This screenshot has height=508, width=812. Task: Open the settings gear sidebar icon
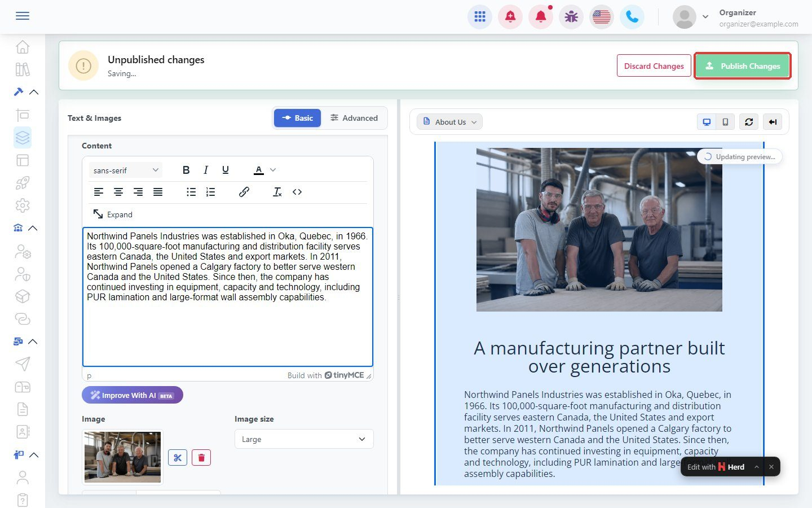[x=23, y=205]
